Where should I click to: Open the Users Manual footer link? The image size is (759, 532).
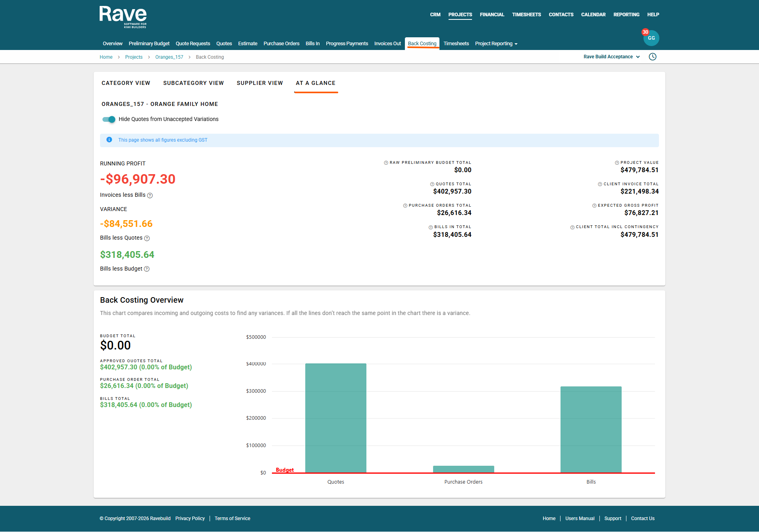coord(580,519)
